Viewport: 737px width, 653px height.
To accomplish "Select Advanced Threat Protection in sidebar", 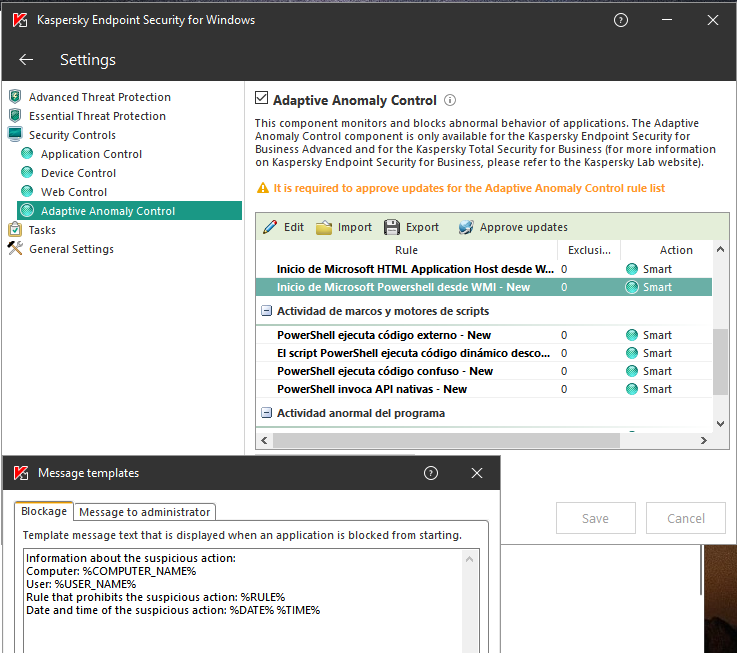I will click(x=99, y=97).
